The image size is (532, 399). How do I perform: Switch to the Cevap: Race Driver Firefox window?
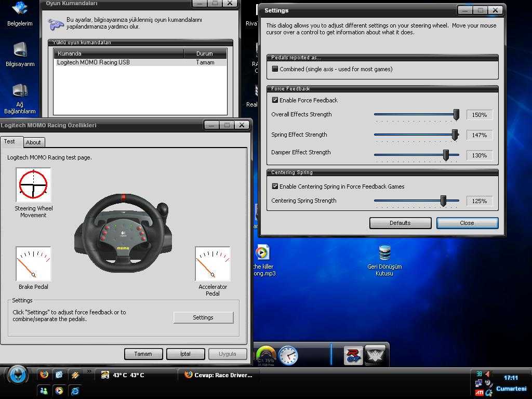pyautogui.click(x=219, y=375)
